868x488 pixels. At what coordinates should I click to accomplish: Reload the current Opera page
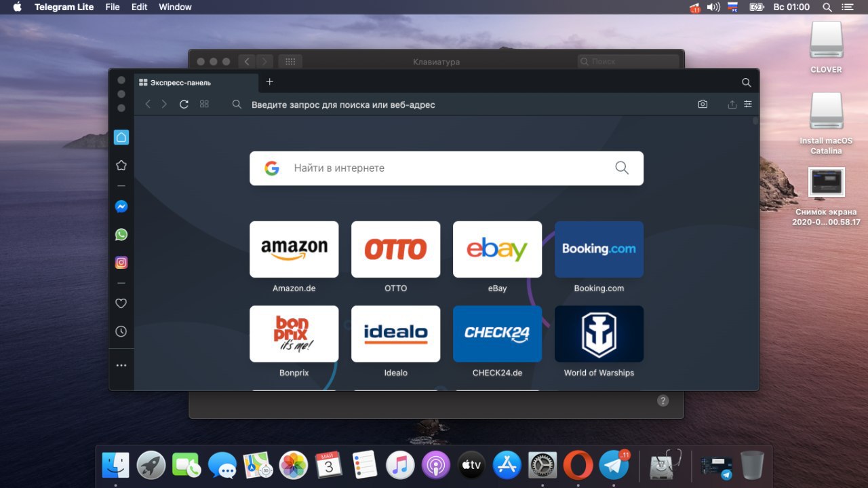(184, 105)
